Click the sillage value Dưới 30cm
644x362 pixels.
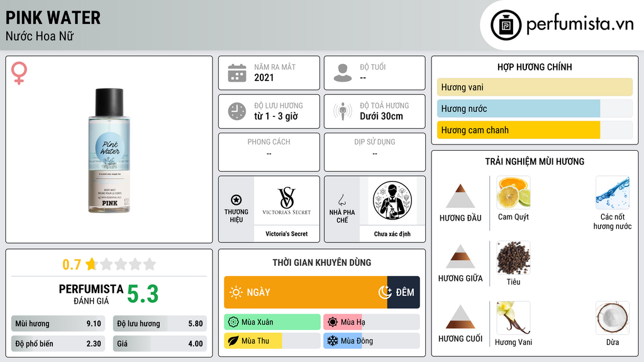(381, 116)
